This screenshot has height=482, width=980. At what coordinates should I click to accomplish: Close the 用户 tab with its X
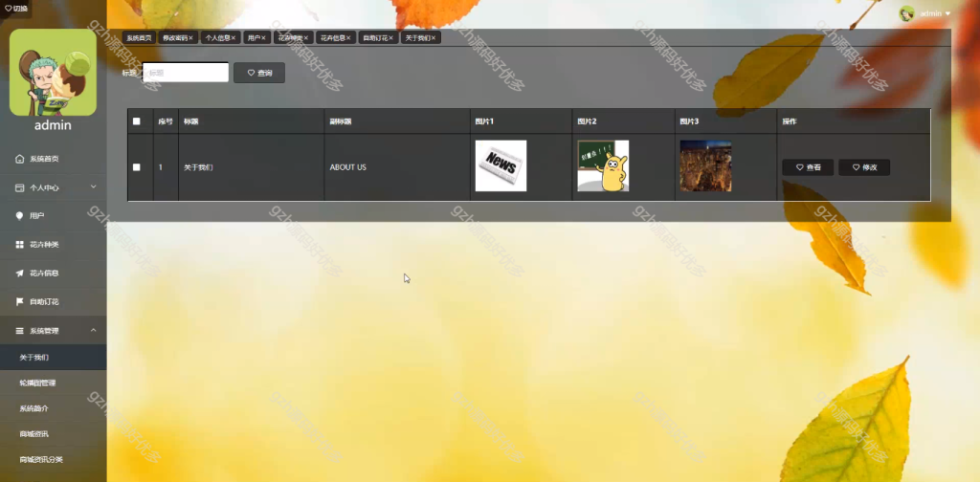263,38
